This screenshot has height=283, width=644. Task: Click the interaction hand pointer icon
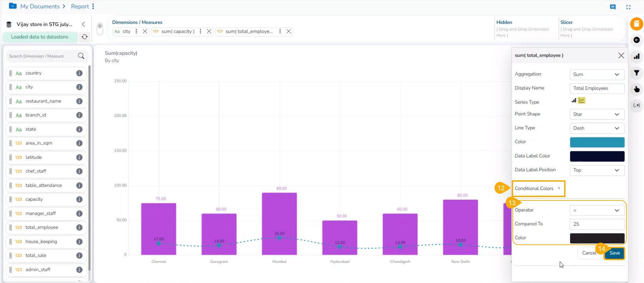(x=636, y=89)
